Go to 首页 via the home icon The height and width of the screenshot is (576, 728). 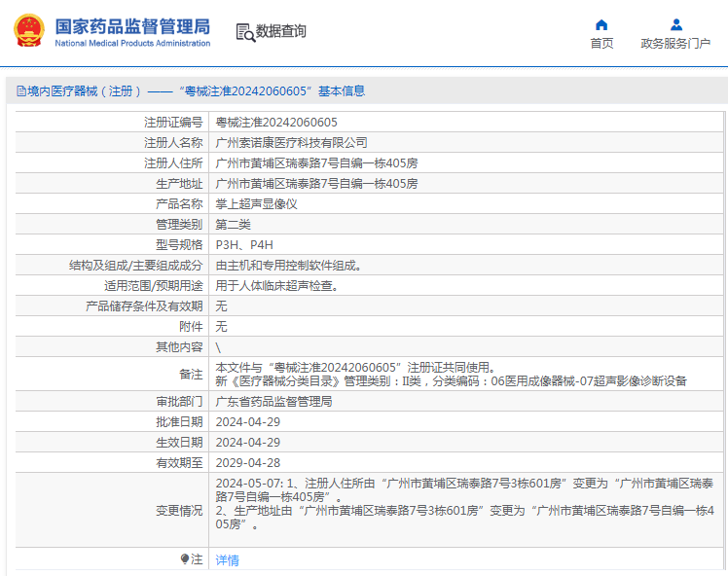601,24
